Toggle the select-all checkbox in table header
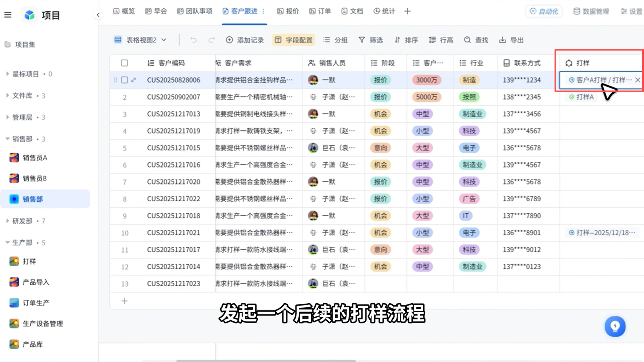The width and height of the screenshot is (644, 362). (125, 63)
